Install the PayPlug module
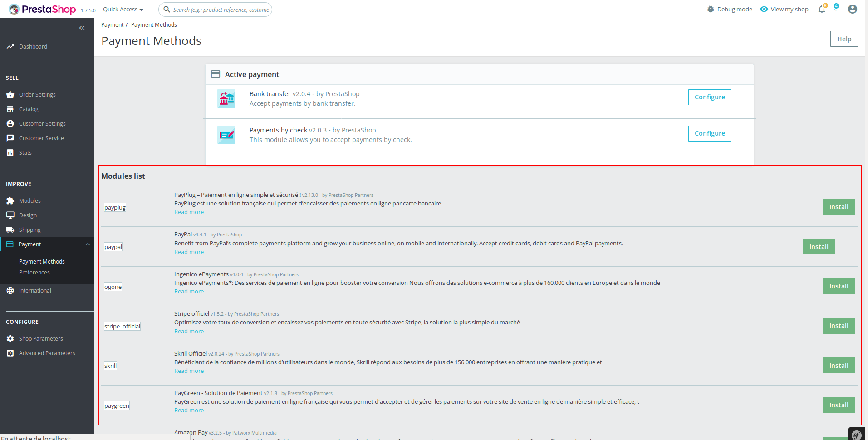The width and height of the screenshot is (868, 440). click(839, 207)
